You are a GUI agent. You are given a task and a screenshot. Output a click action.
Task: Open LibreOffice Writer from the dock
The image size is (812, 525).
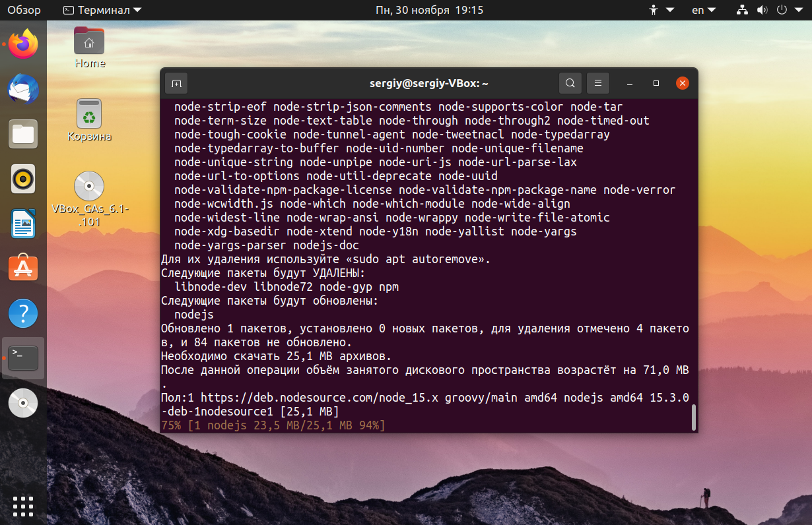23,224
